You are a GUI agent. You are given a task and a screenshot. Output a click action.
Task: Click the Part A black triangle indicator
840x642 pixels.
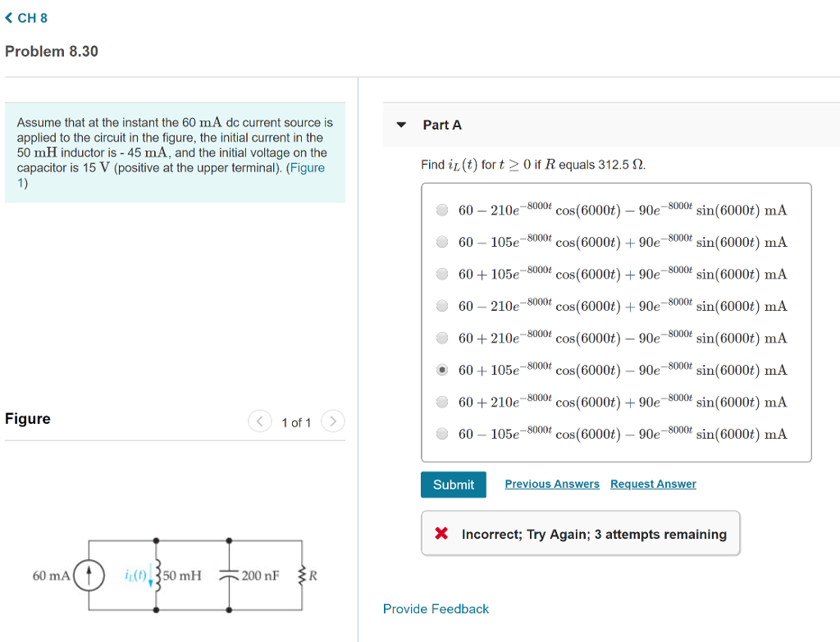[x=401, y=125]
